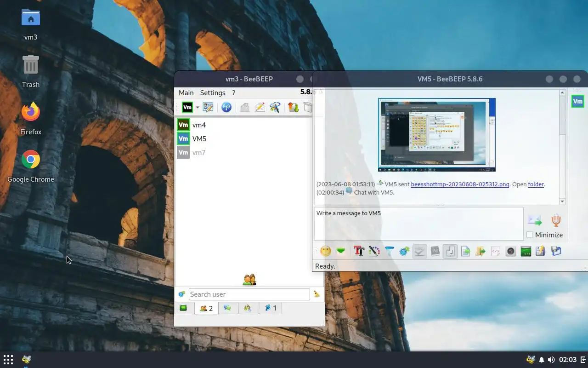Open the volume control in tray
The height and width of the screenshot is (368, 588).
(551, 360)
